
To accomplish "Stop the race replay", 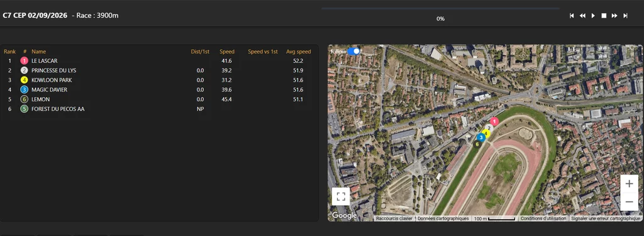I will (604, 16).
